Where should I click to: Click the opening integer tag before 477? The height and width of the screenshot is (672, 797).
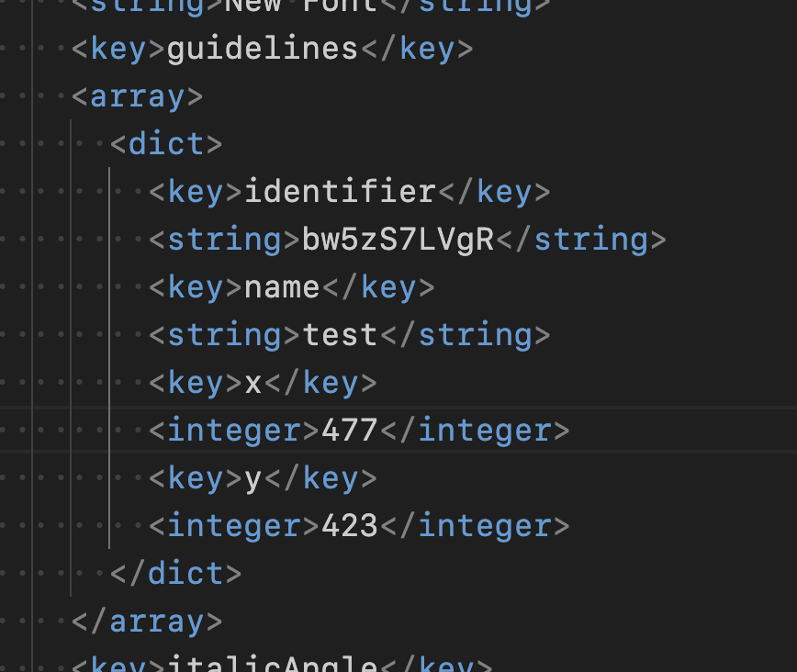(225, 431)
